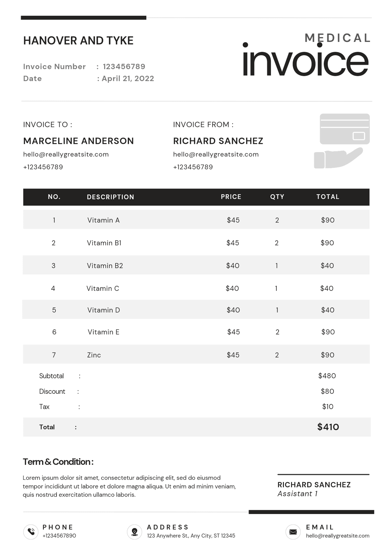The width and height of the screenshot is (392, 555).
Task: Click the Term & Condition heading
Action: click(58, 462)
